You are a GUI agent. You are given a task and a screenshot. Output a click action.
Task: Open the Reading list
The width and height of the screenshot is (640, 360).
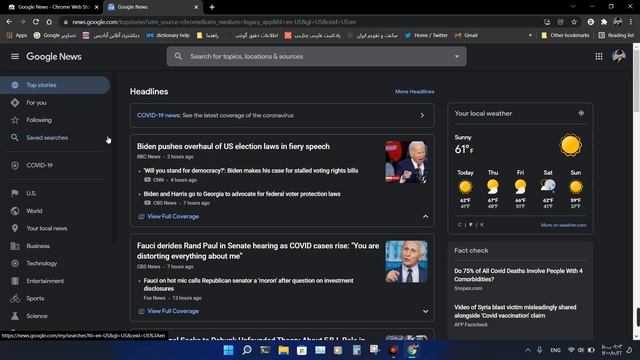pyautogui.click(x=616, y=36)
